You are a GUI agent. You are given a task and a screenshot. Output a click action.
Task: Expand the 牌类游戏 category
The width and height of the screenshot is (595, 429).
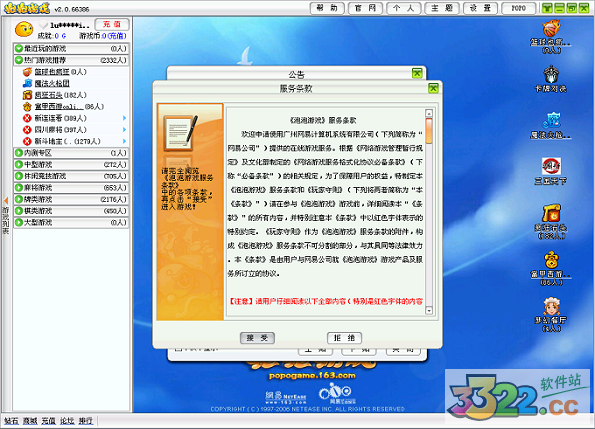click(71, 199)
